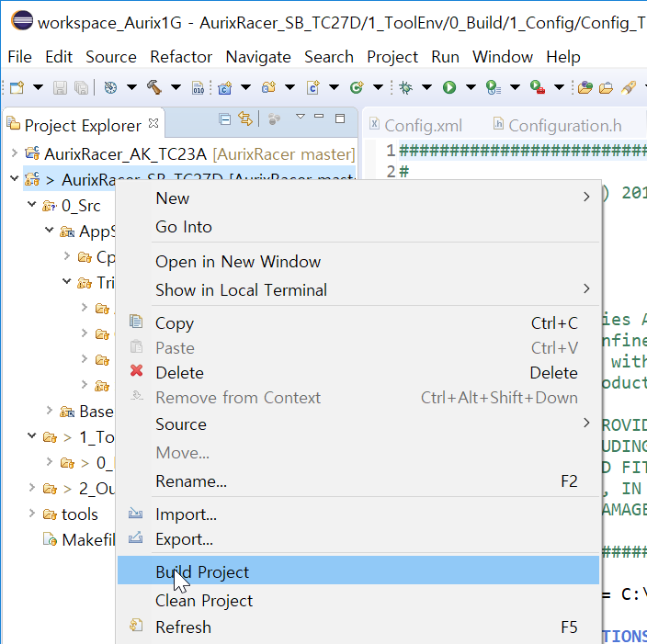Click the hammer Build icon
The width and height of the screenshot is (647, 644).
154,87
